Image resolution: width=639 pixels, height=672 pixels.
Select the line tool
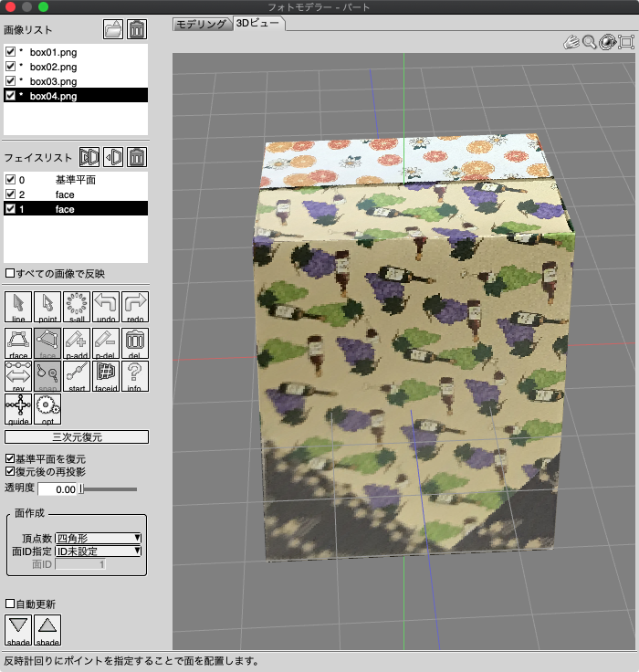(18, 307)
